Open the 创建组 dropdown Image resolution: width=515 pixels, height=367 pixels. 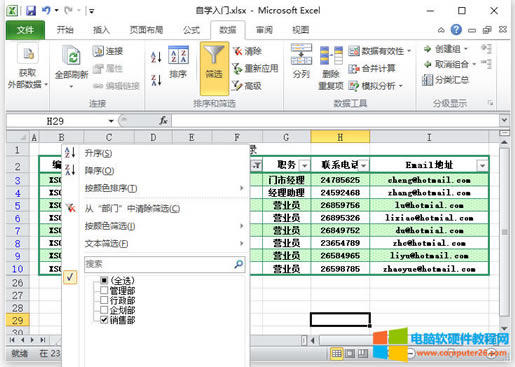(466, 49)
